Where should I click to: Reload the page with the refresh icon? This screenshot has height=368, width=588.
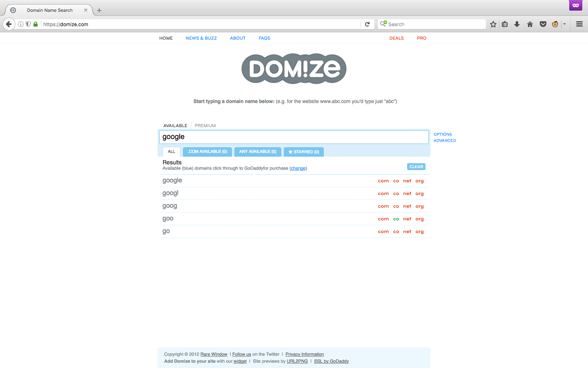pyautogui.click(x=367, y=24)
